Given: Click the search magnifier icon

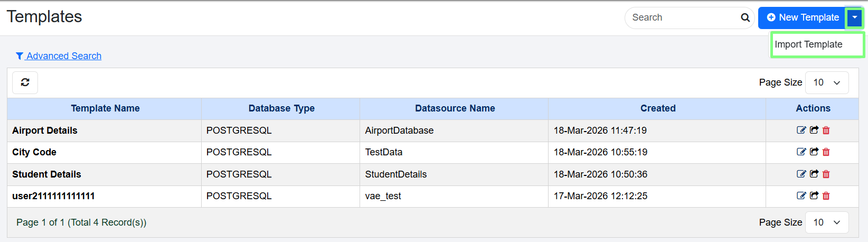Looking at the screenshot, I should pyautogui.click(x=745, y=17).
